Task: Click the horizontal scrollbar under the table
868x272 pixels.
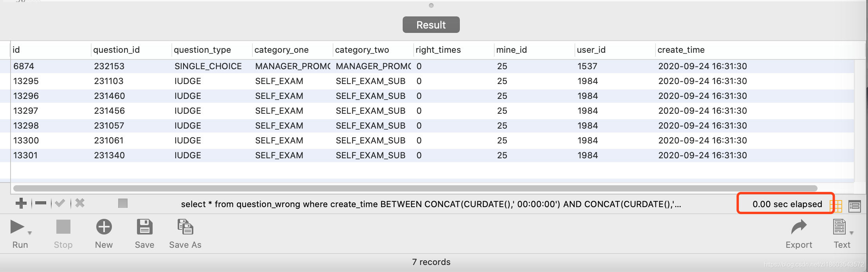Action: pos(415,188)
